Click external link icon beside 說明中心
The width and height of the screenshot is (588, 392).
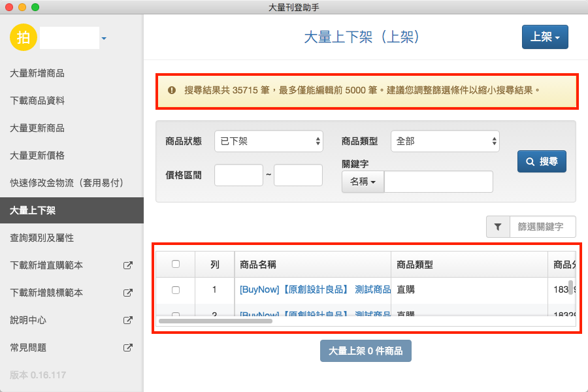tap(128, 320)
